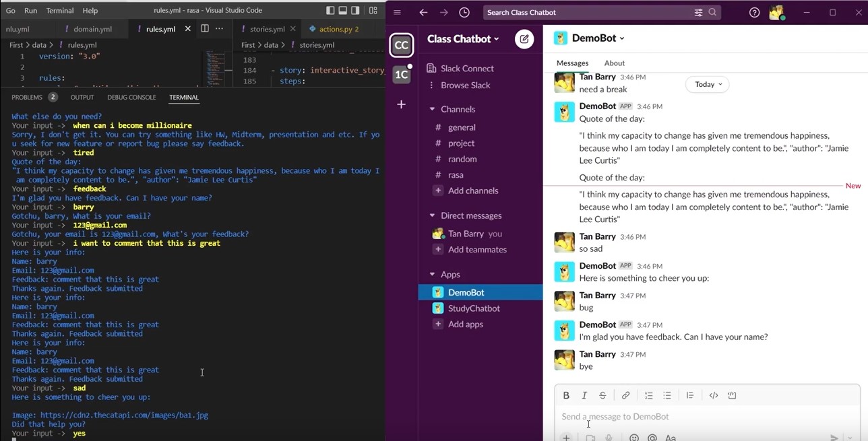Toggle VS Code primary sidebar layout

pyautogui.click(x=330, y=10)
